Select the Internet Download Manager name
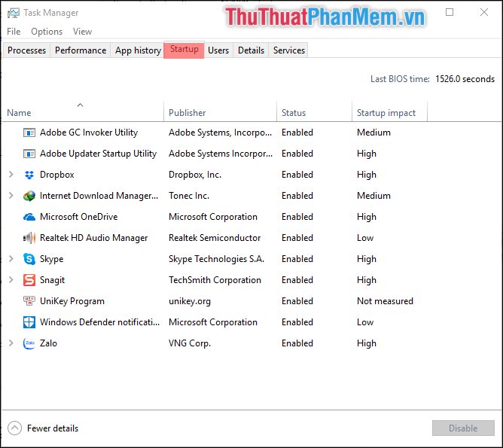 pyautogui.click(x=99, y=196)
